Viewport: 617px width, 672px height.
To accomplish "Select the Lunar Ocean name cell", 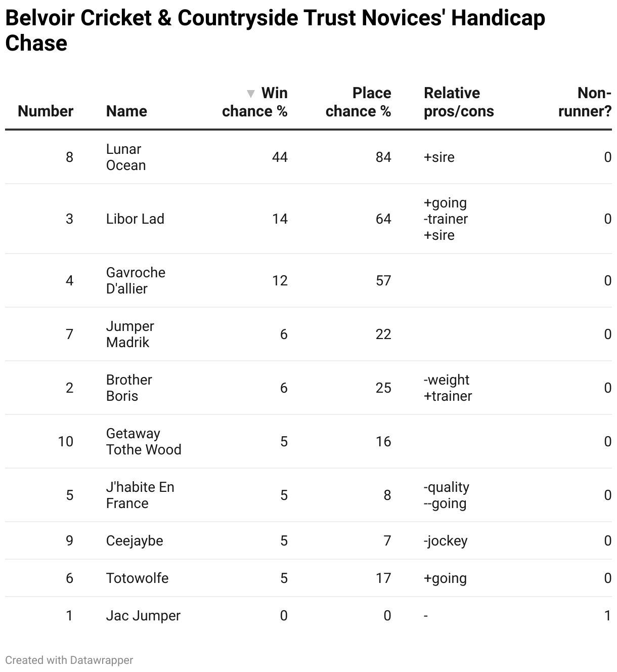I will tap(125, 157).
